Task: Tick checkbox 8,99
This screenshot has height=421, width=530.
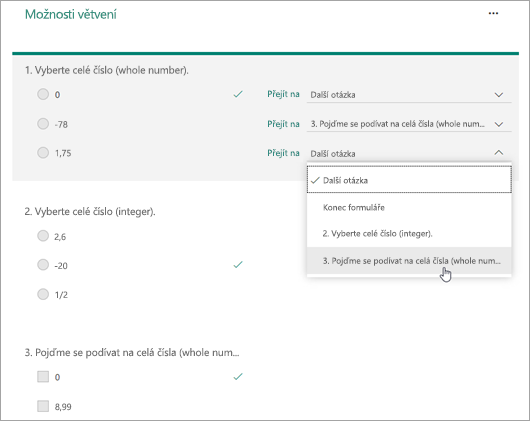Action: [43, 406]
